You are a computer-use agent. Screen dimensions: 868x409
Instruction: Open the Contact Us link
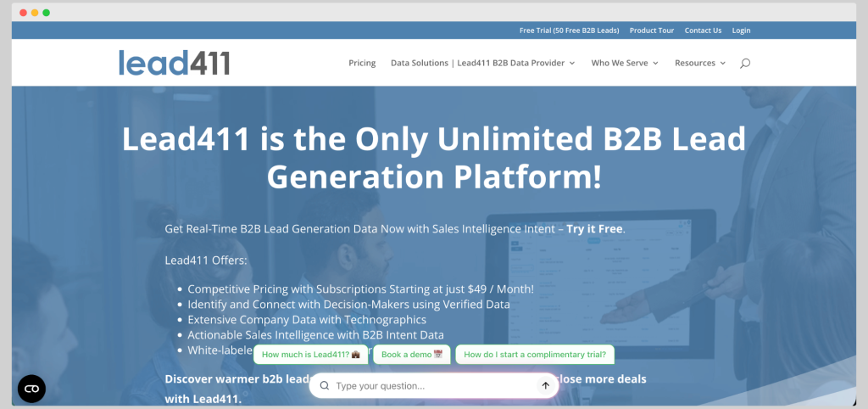[x=703, y=31]
